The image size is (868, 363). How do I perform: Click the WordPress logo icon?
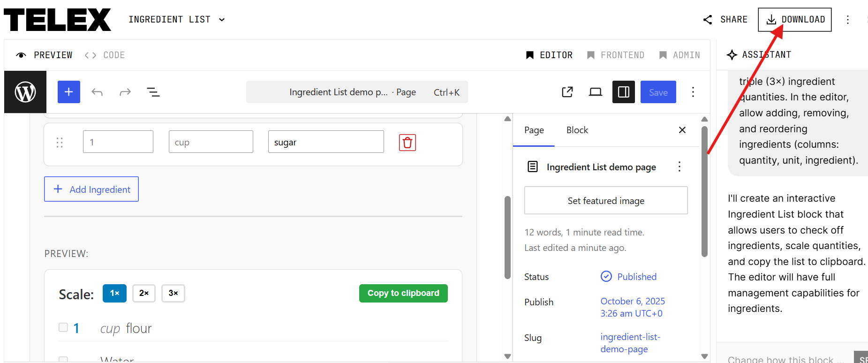pos(25,92)
